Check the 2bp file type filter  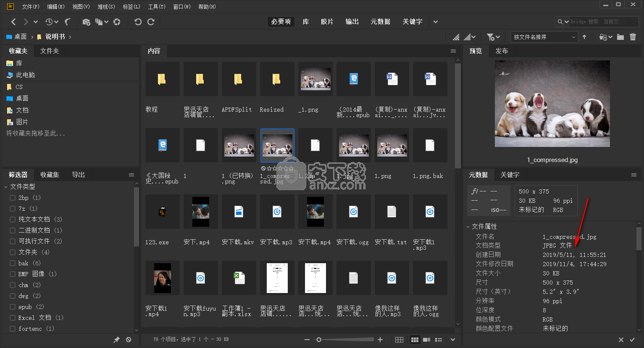point(13,198)
